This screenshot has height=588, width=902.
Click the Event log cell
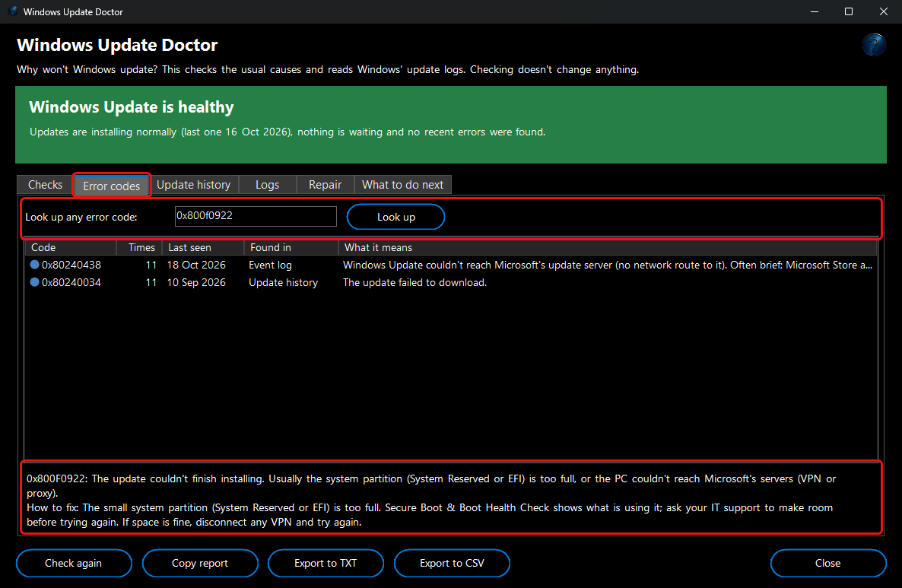[x=270, y=265]
